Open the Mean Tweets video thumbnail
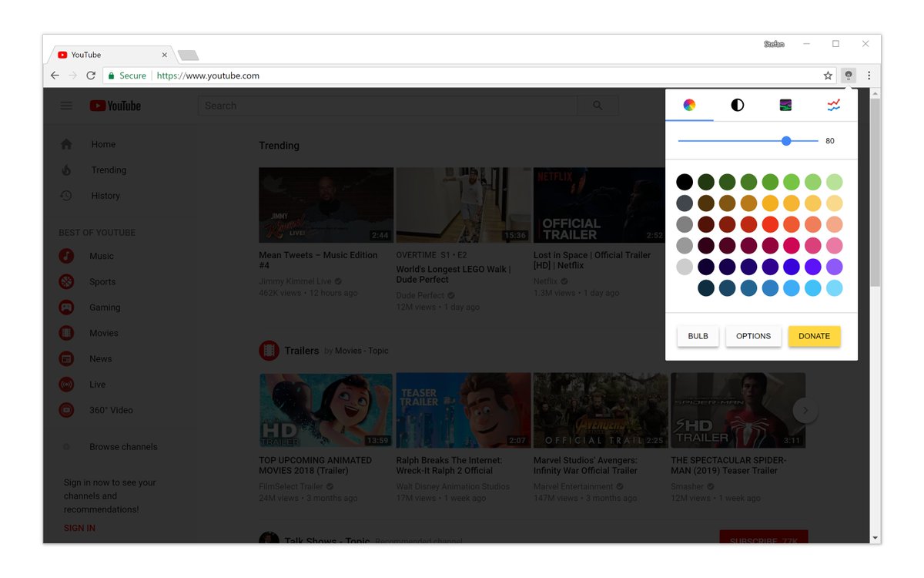This screenshot has height=578, width=924. click(x=326, y=205)
